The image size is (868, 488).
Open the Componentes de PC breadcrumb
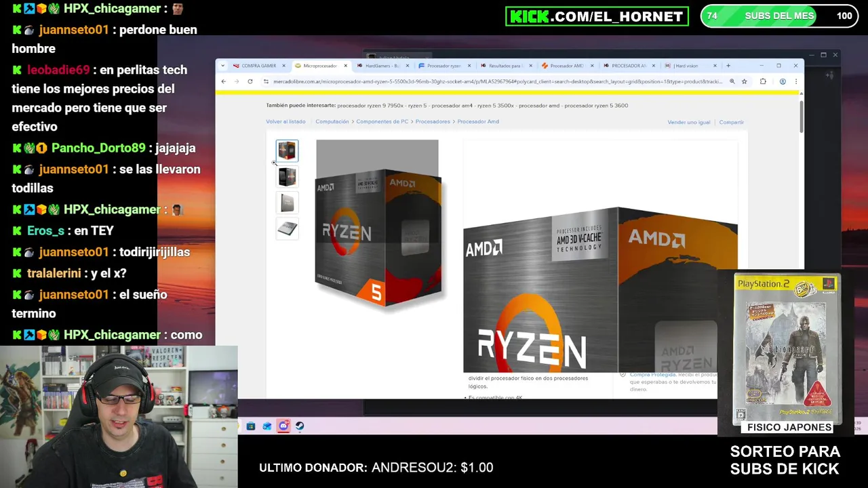382,121
